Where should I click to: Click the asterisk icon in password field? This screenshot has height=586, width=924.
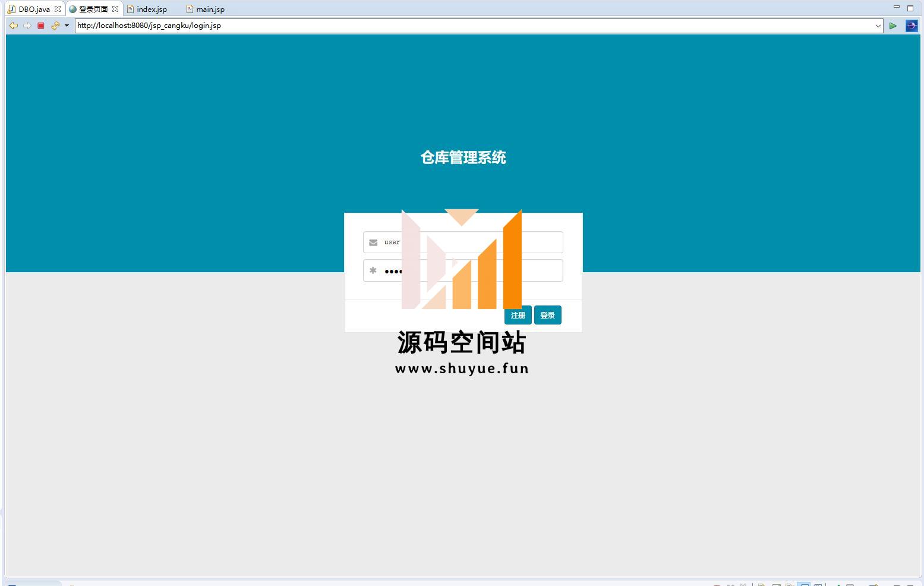coord(373,270)
